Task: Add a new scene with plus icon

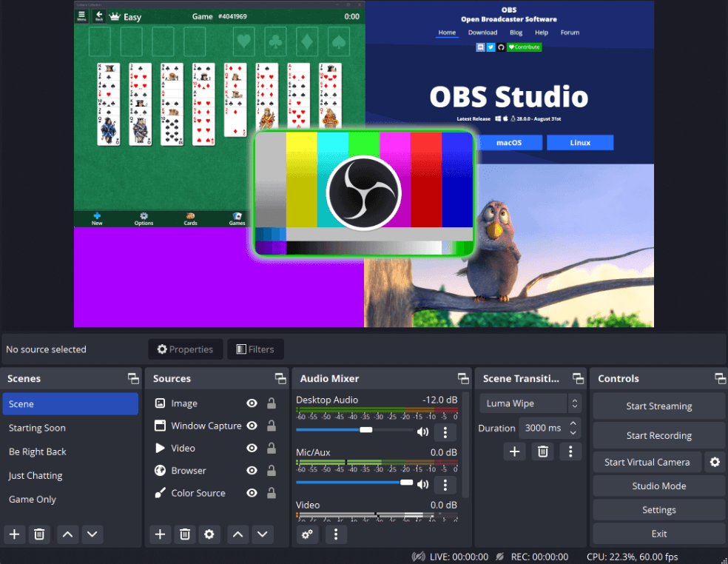Action: 14,534
